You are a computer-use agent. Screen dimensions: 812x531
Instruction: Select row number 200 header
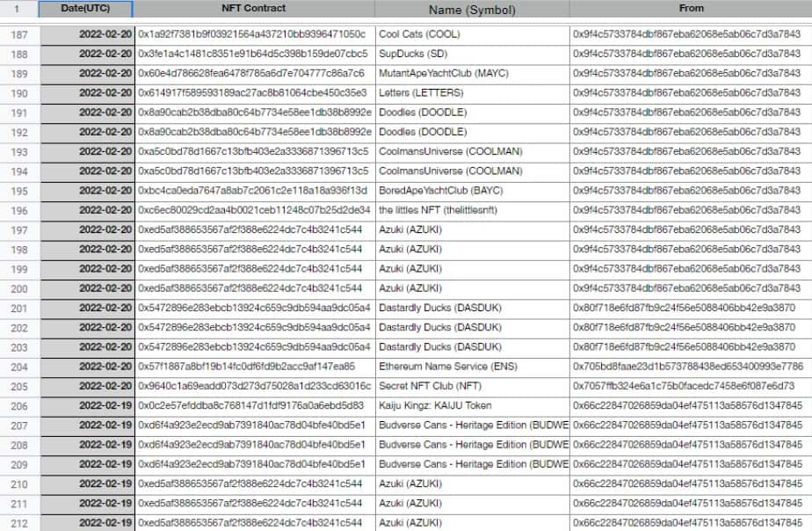pos(19,288)
